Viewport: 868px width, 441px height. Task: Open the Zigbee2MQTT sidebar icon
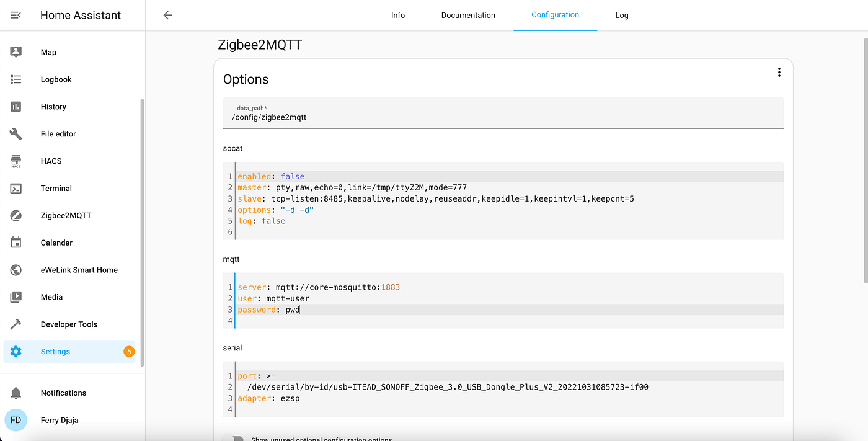point(16,216)
